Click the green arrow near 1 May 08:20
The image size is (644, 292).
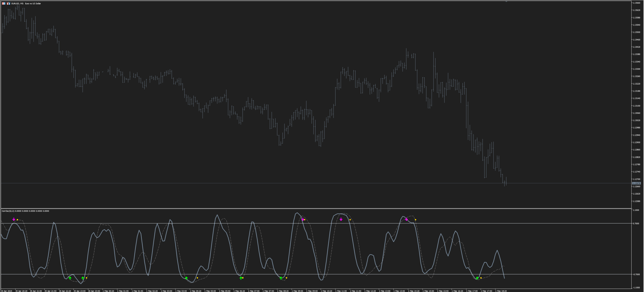(x=281, y=278)
